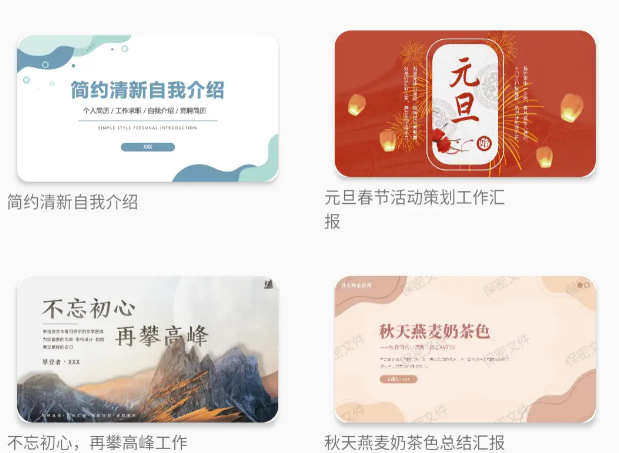Click the small mountain logo in the thumbnail corner
The width and height of the screenshot is (619, 453).
269,284
